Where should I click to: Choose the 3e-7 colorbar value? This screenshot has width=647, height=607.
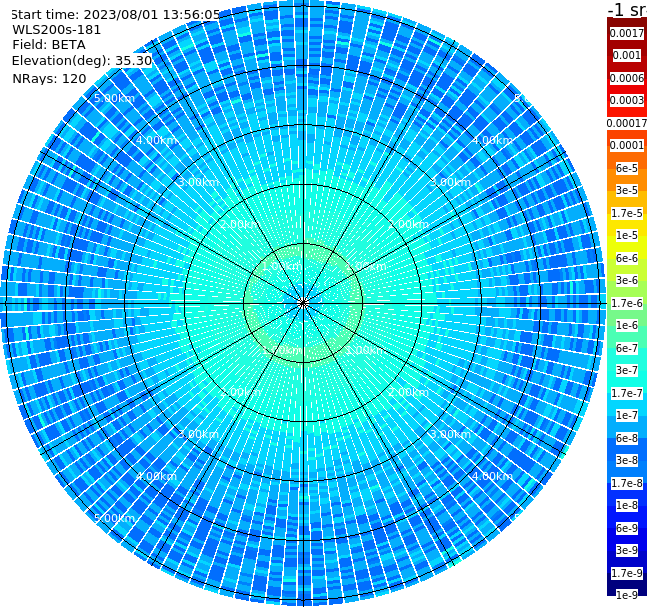627,370
